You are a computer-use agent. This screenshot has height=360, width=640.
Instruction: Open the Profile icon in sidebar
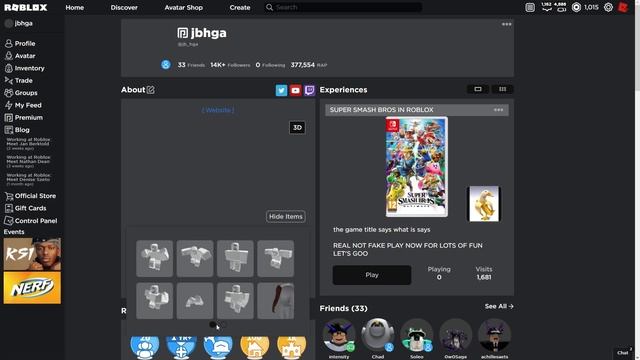click(9, 43)
